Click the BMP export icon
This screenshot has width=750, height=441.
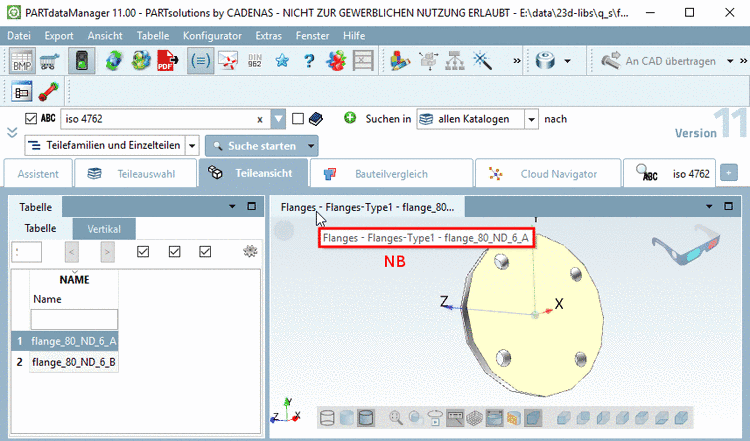[x=22, y=61]
